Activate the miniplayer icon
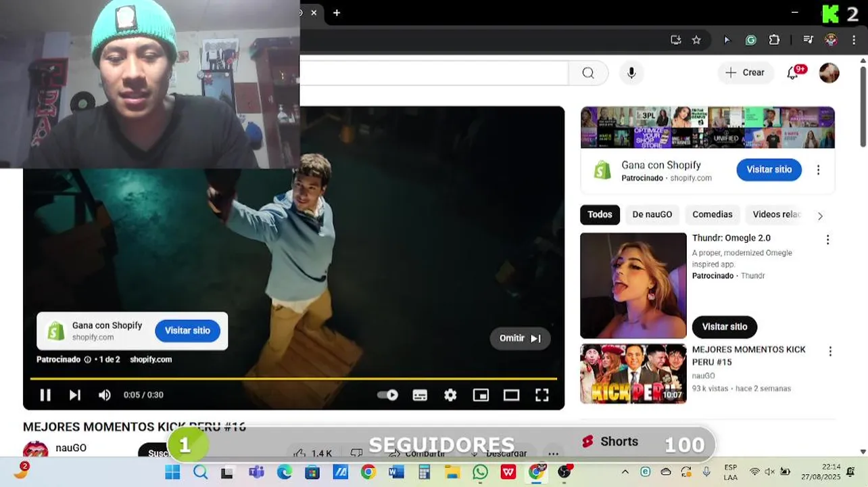The width and height of the screenshot is (868, 487). [x=481, y=395]
